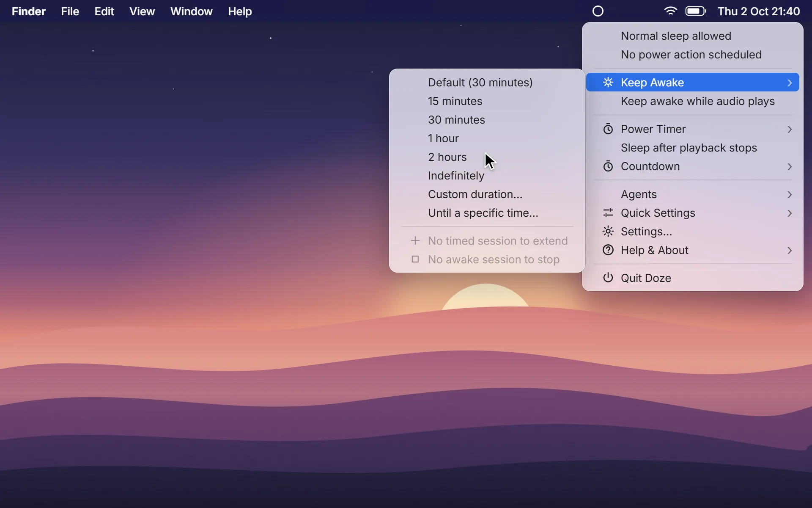Click the plus icon for extending timed session

tap(415, 240)
